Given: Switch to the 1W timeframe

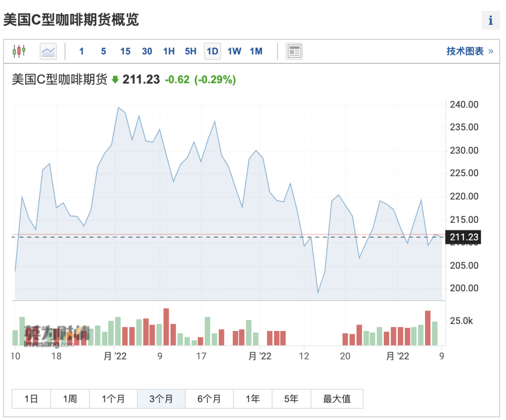Looking at the screenshot, I should [234, 52].
